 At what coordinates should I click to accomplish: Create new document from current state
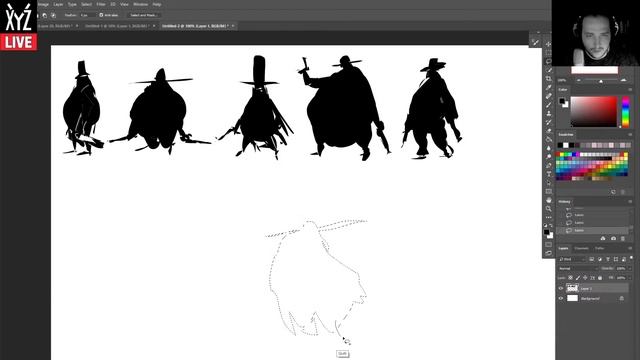tap(603, 238)
